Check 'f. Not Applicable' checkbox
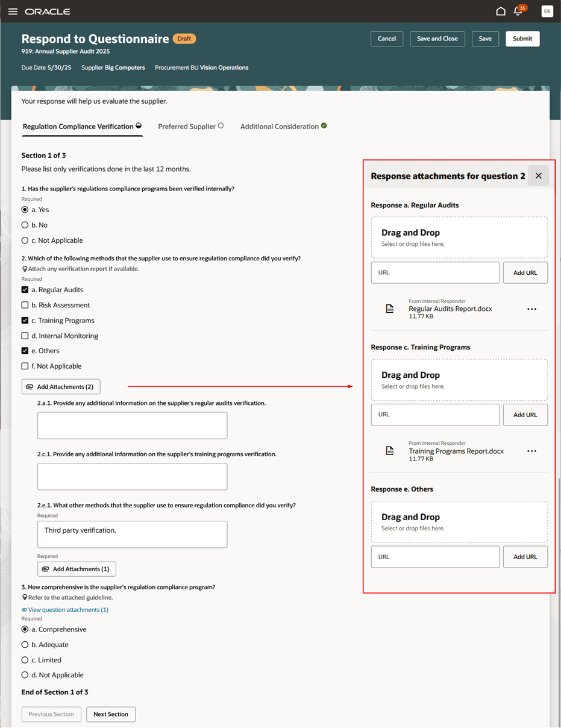 (25, 366)
